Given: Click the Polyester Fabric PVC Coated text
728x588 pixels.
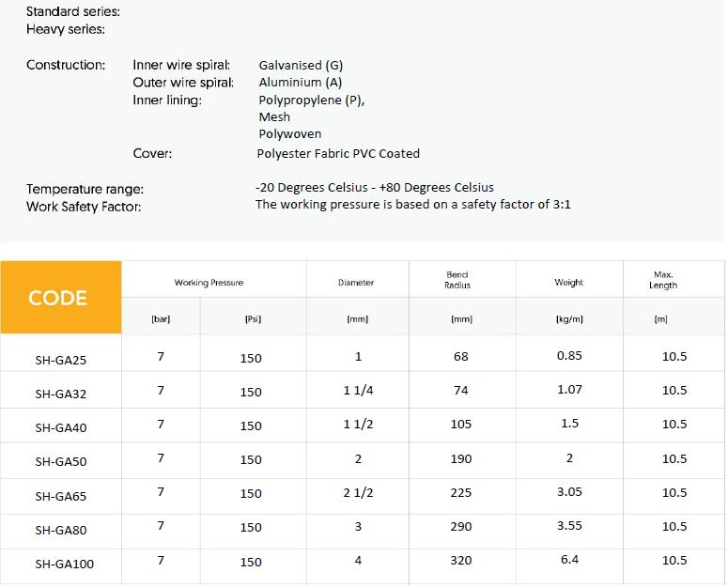Looking at the screenshot, I should 338,153.
